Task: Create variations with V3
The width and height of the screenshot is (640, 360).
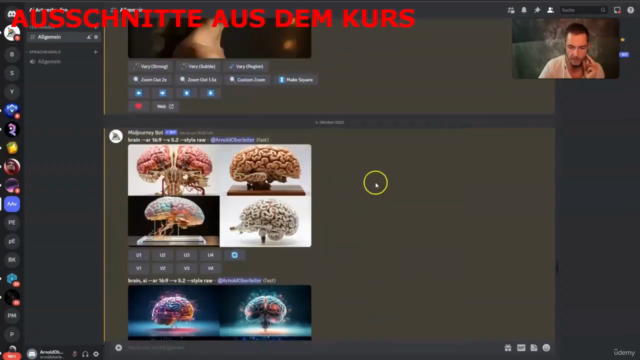Action: (x=187, y=268)
